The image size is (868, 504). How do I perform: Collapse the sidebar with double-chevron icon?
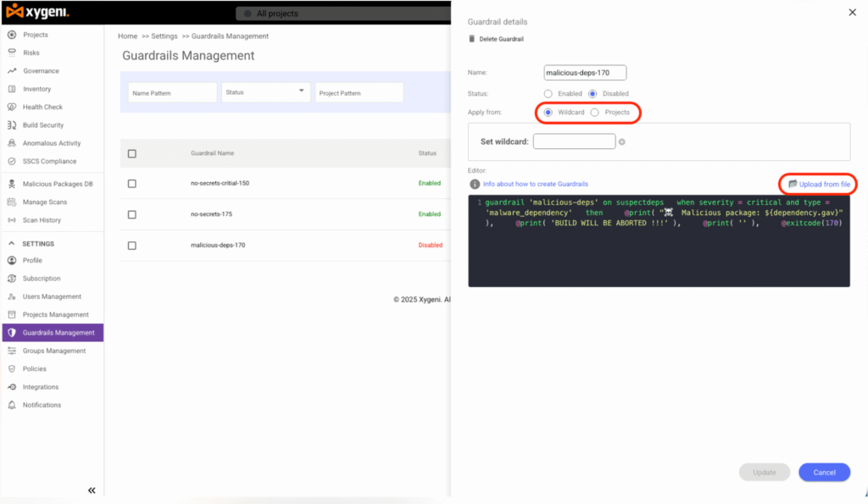92,490
